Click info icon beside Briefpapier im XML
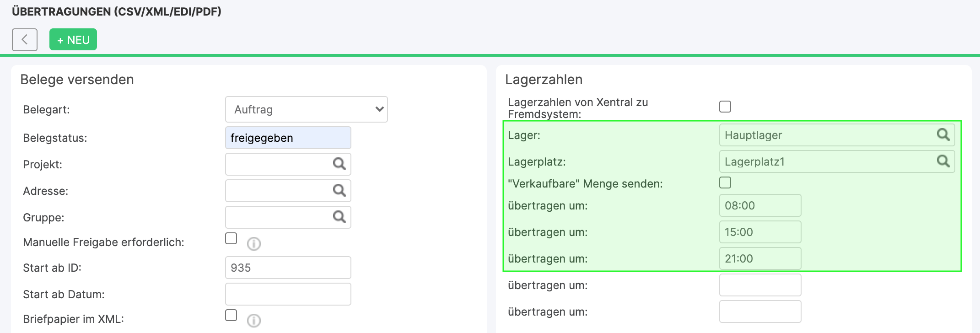Screen dimensions: 980x333 coord(254,321)
